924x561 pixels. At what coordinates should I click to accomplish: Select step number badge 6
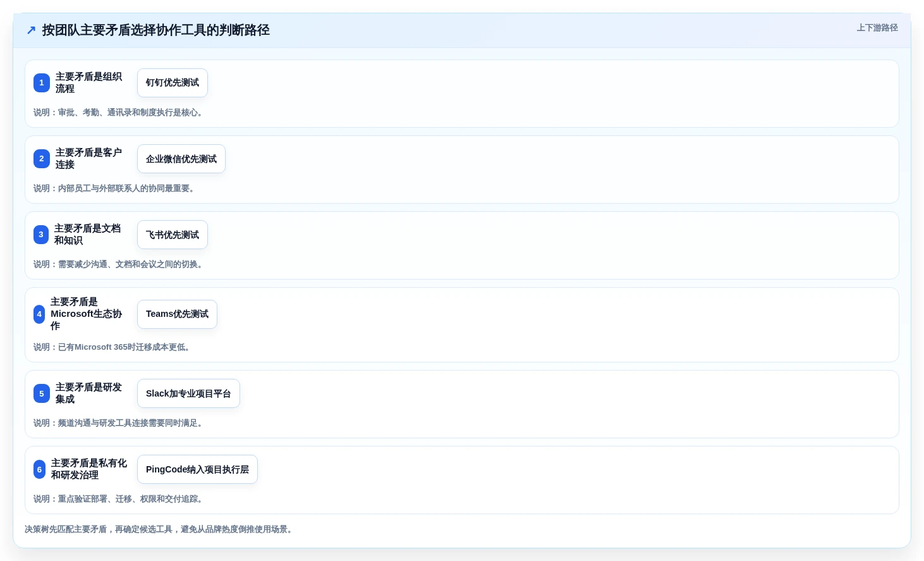click(39, 469)
